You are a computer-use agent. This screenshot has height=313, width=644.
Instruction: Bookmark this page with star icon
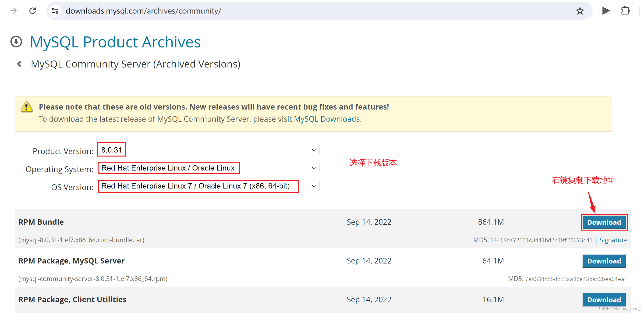click(x=580, y=11)
